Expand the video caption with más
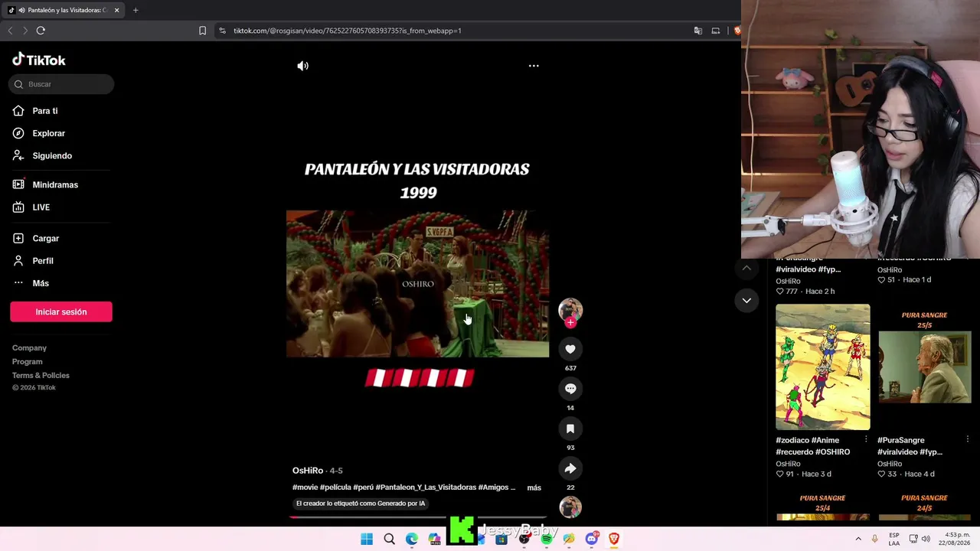The width and height of the screenshot is (980, 551). [x=534, y=487]
